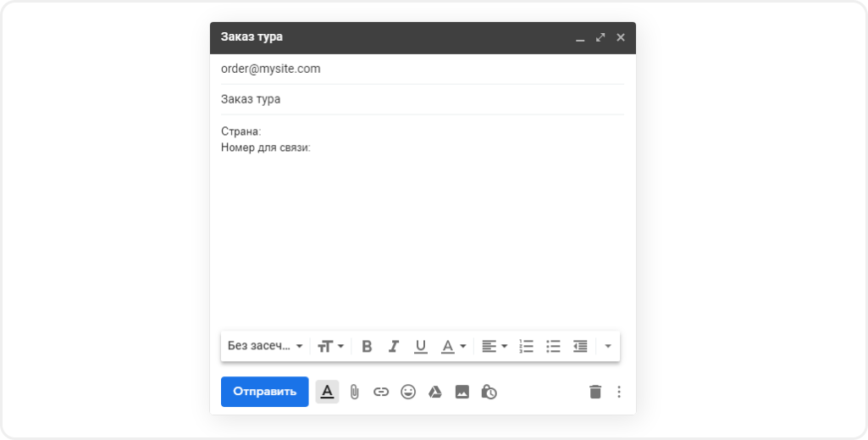Screen dimensions: 868x440
Task: Decrease the indent of text
Action: click(x=580, y=346)
